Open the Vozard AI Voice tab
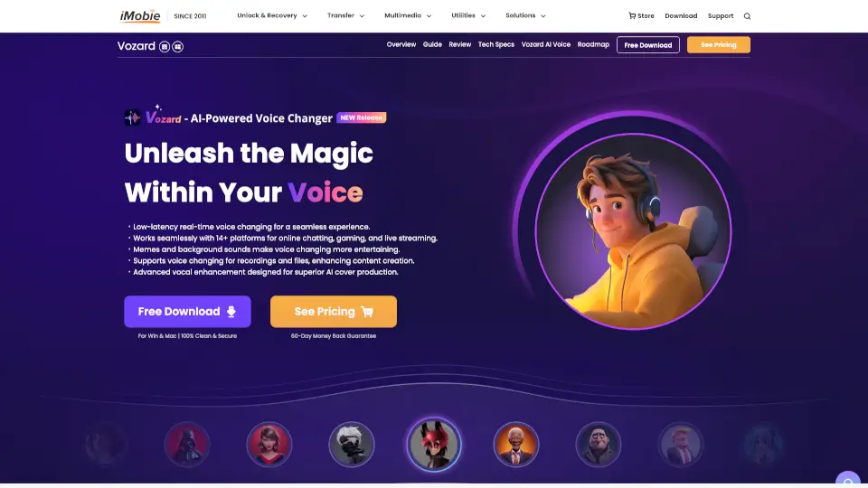868x488 pixels. 546,44
